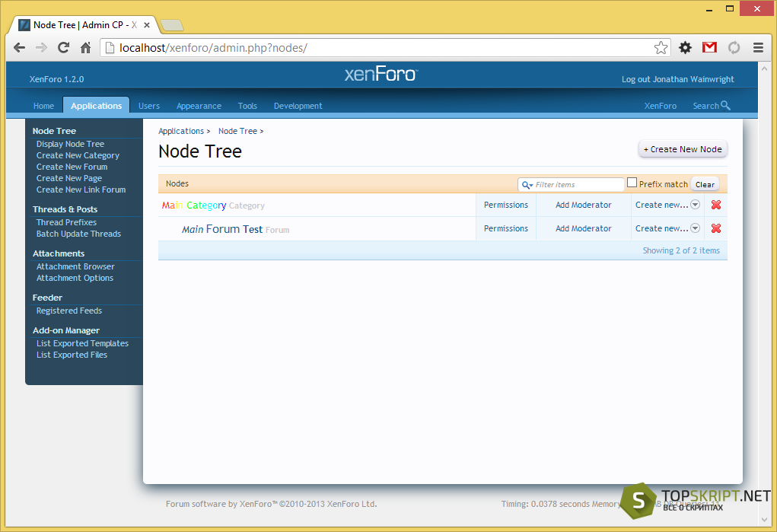Click the xenForo logo
The image size is (777, 532).
[x=381, y=75]
